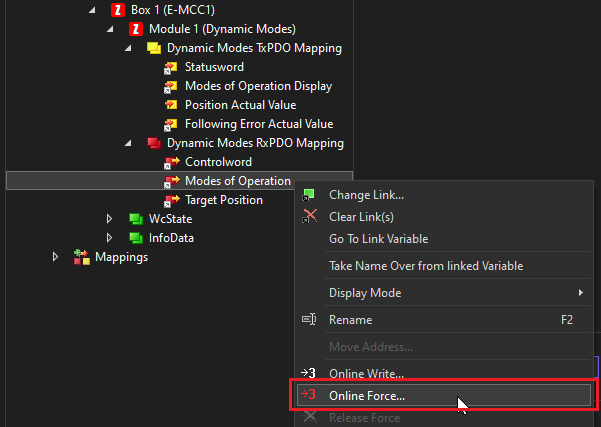
Task: Expand the Mappings tree node
Action: (56, 257)
